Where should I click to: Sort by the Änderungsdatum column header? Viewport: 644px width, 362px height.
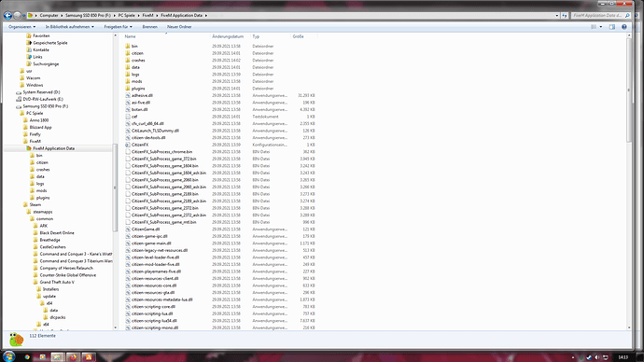228,36
